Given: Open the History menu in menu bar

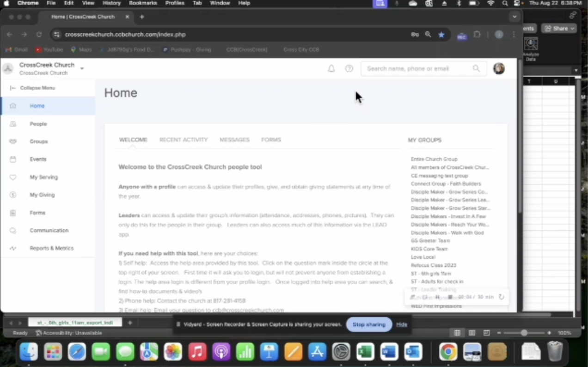Looking at the screenshot, I should (111, 3).
